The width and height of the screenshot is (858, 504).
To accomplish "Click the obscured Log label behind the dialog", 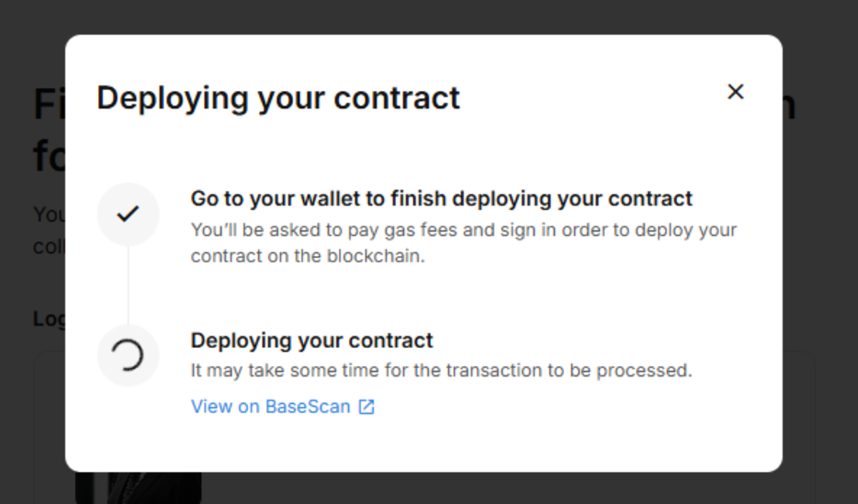I will (49, 319).
